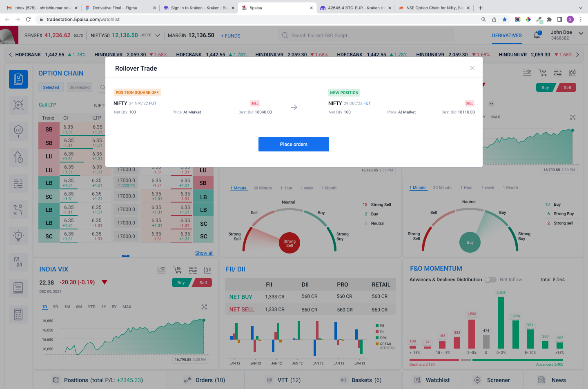
Task: Click Sell button in top-right panel
Action: [x=567, y=87]
